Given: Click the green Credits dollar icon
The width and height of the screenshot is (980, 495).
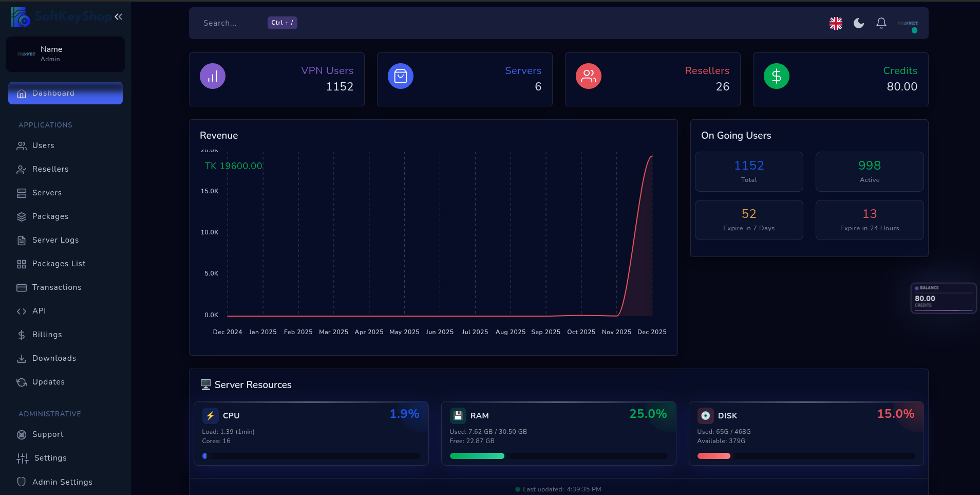Looking at the screenshot, I should [776, 76].
